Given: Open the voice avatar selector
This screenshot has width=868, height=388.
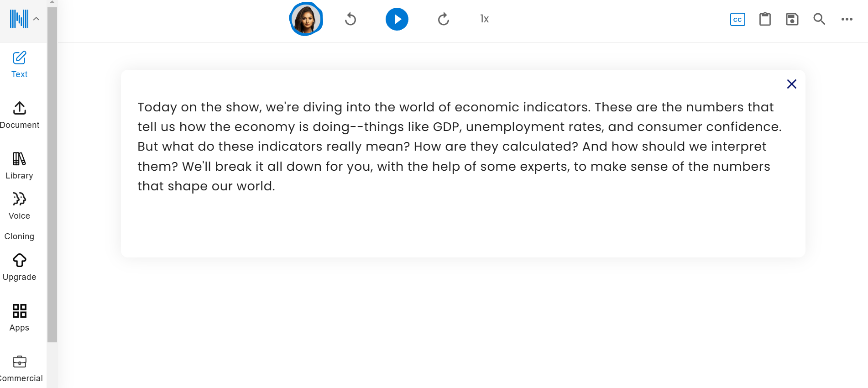Looking at the screenshot, I should pyautogui.click(x=306, y=19).
